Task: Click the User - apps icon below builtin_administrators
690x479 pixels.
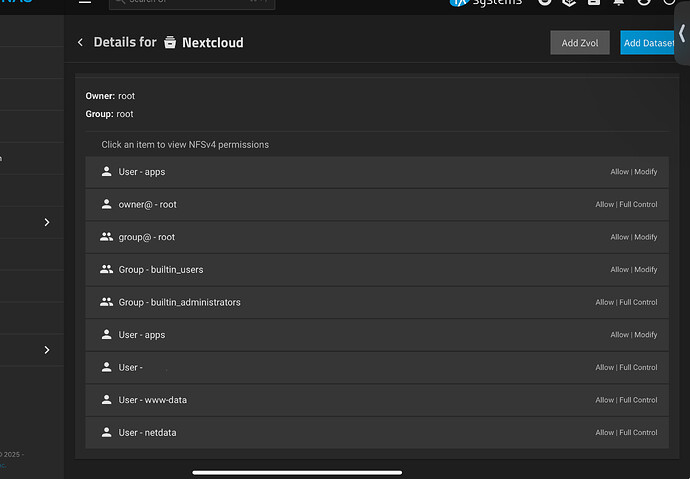Action: click(106, 334)
